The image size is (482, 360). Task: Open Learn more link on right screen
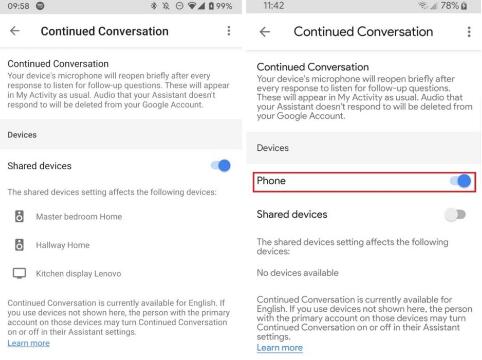click(x=280, y=348)
